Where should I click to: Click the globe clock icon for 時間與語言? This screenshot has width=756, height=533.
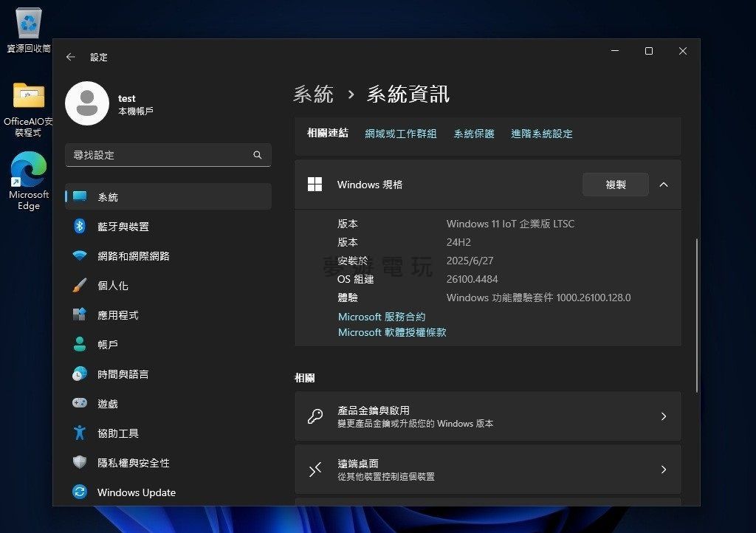coord(80,374)
